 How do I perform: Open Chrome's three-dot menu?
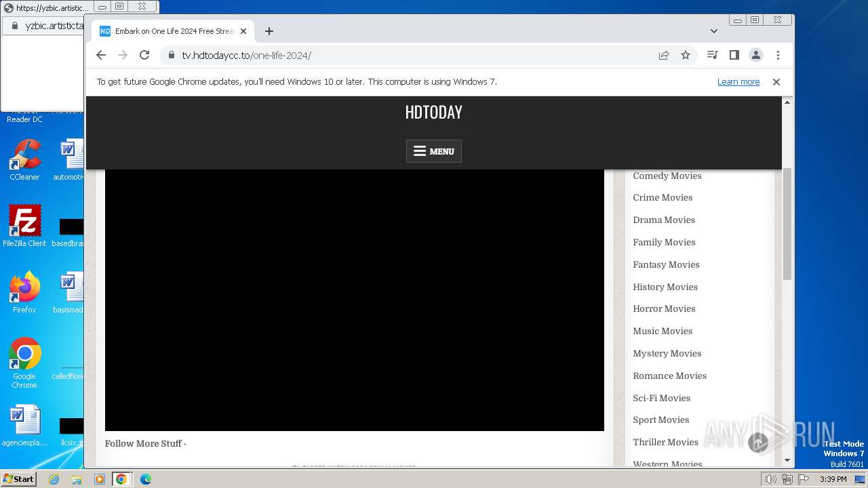[x=778, y=55]
